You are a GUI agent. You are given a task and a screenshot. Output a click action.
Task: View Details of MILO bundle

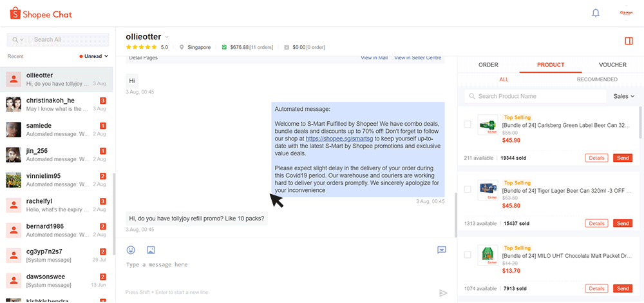(x=596, y=289)
